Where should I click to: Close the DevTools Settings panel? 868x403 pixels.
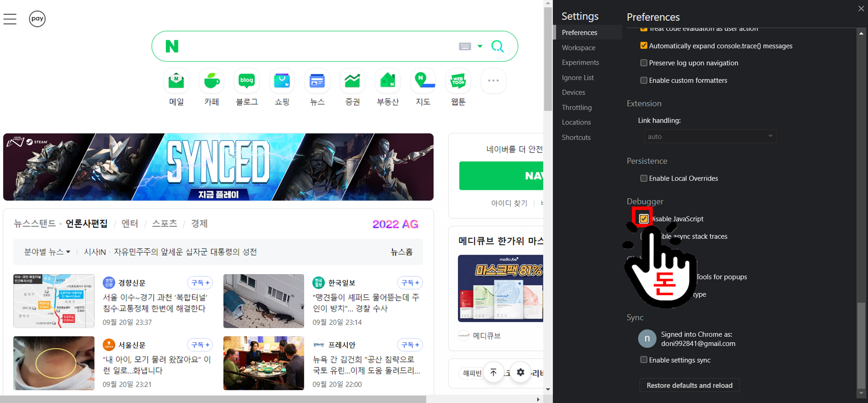click(x=861, y=9)
